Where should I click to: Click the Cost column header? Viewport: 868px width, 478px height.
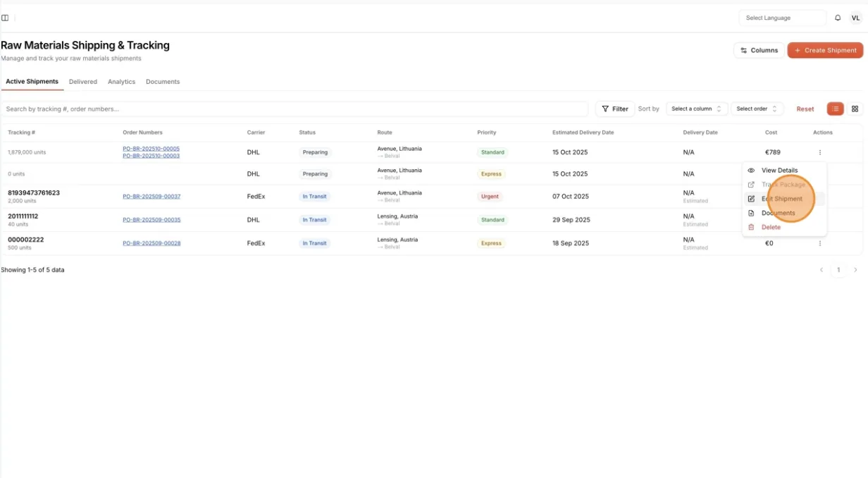coord(771,133)
